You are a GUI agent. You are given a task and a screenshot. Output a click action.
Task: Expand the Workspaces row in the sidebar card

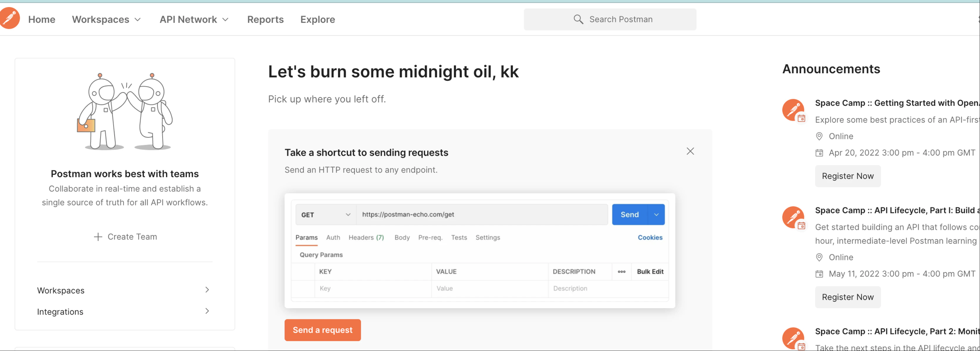[x=124, y=290]
